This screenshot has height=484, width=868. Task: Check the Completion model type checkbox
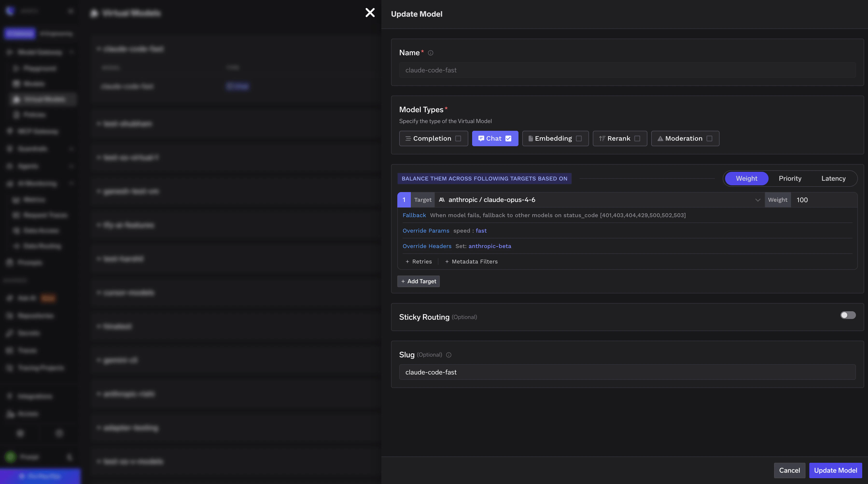(x=459, y=138)
